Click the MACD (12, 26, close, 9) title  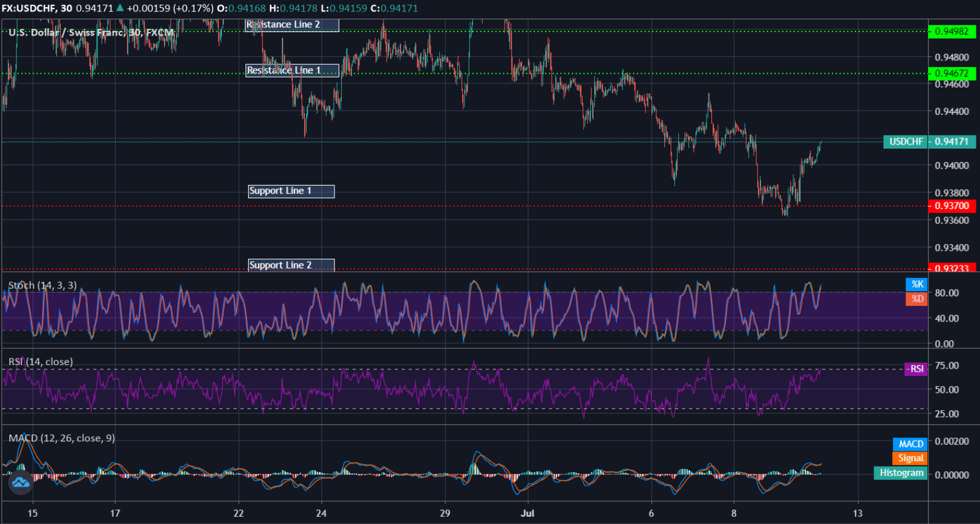tap(62, 438)
